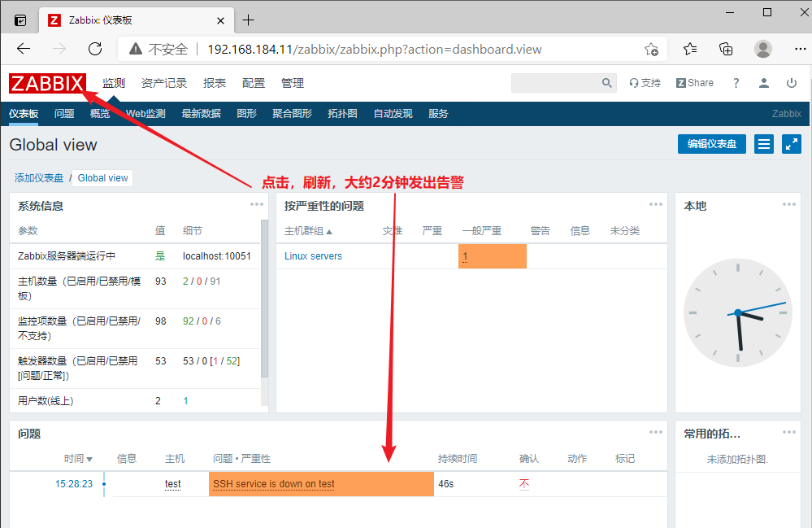The width and height of the screenshot is (812, 528).
Task: Open the browser settings and more menu
Action: [x=800, y=50]
